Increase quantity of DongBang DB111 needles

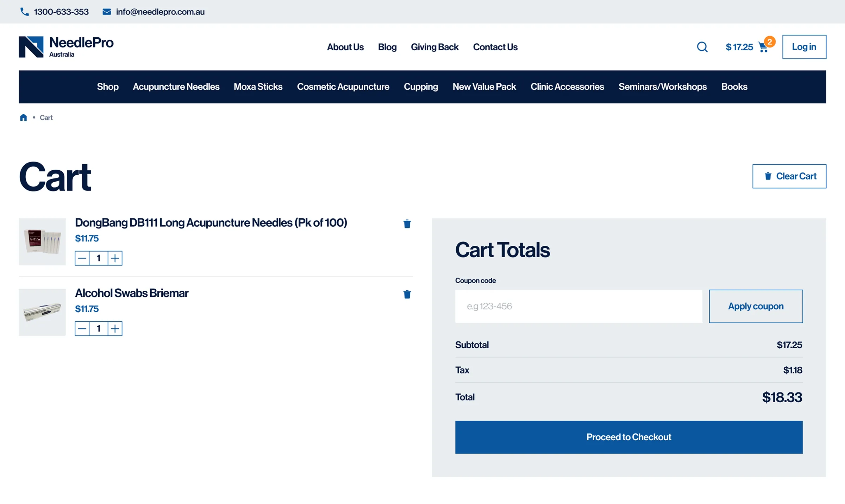point(115,258)
